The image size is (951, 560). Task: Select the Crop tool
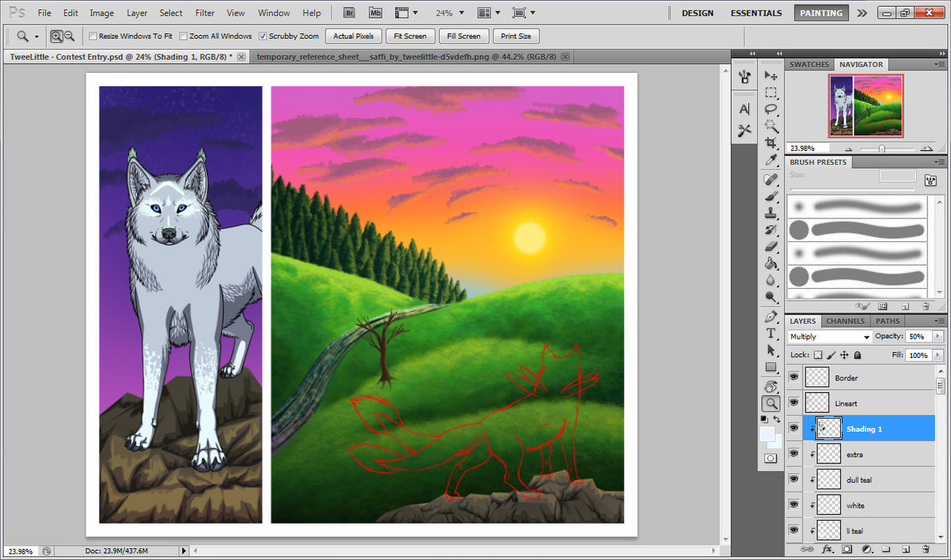pos(771,143)
